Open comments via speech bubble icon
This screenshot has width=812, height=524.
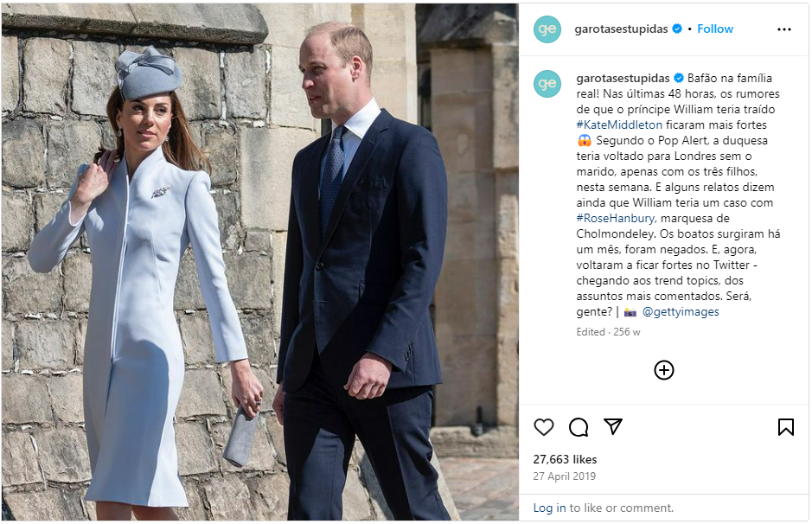[579, 427]
